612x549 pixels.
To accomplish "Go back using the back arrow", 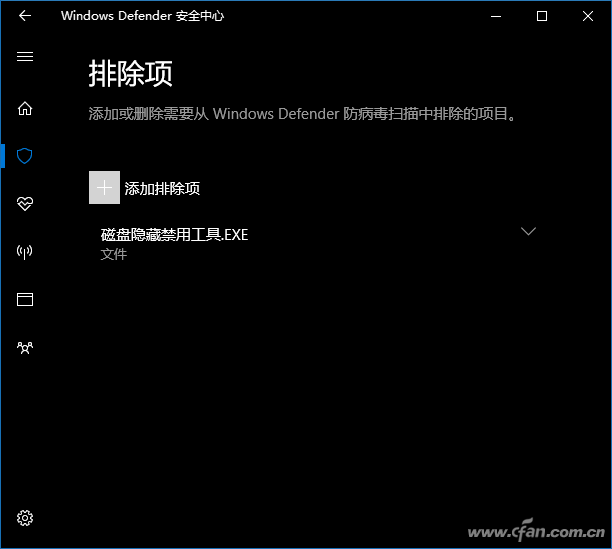I will tap(25, 16).
